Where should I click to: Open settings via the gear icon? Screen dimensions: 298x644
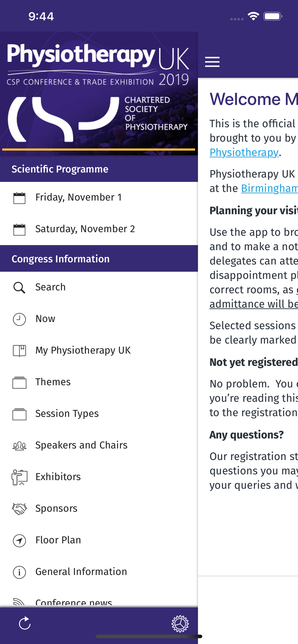[180, 624]
